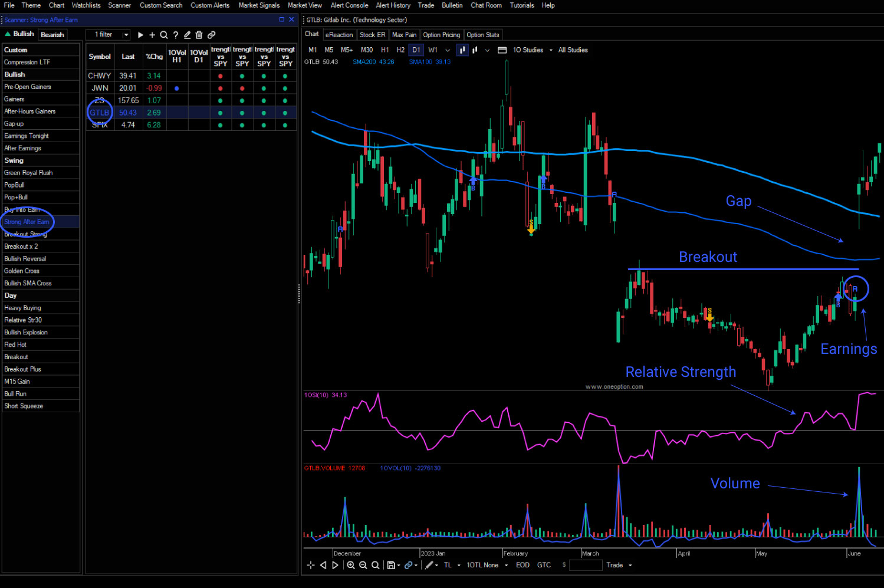Edit the scanner using the pencil icon
884x588 pixels.
click(x=188, y=35)
